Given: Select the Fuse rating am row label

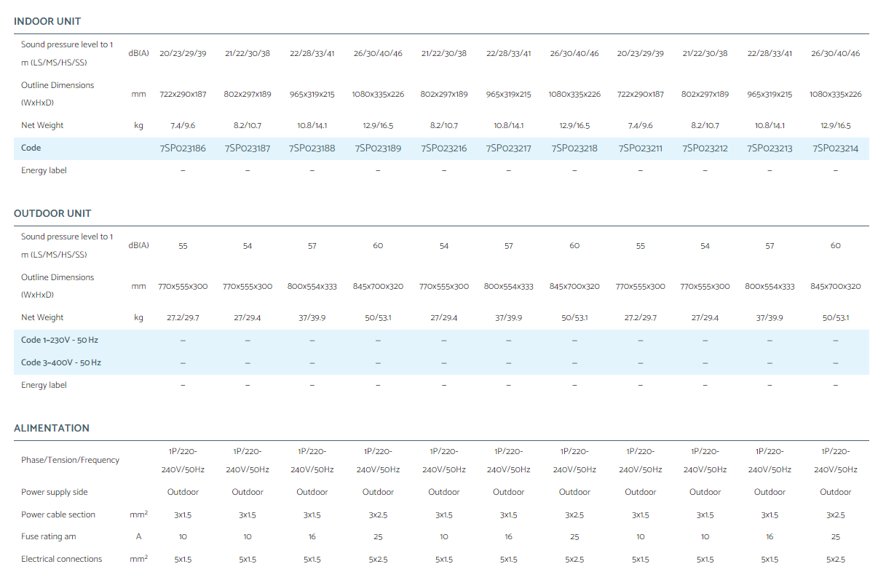Looking at the screenshot, I should (49, 536).
